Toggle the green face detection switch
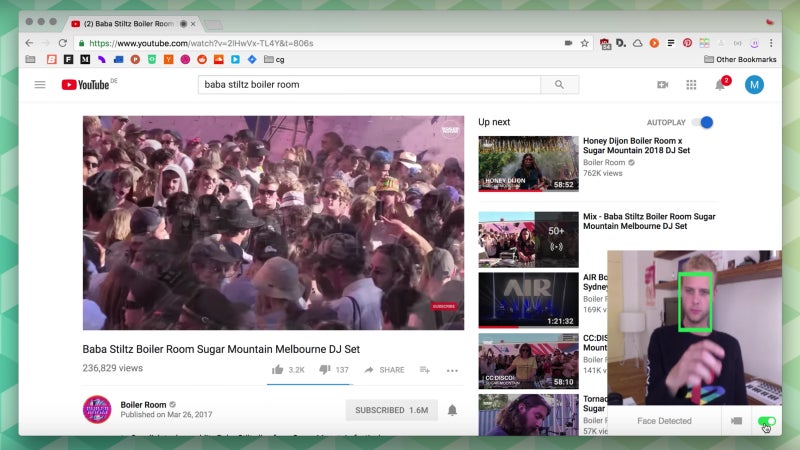This screenshot has height=450, width=800. 767,421
